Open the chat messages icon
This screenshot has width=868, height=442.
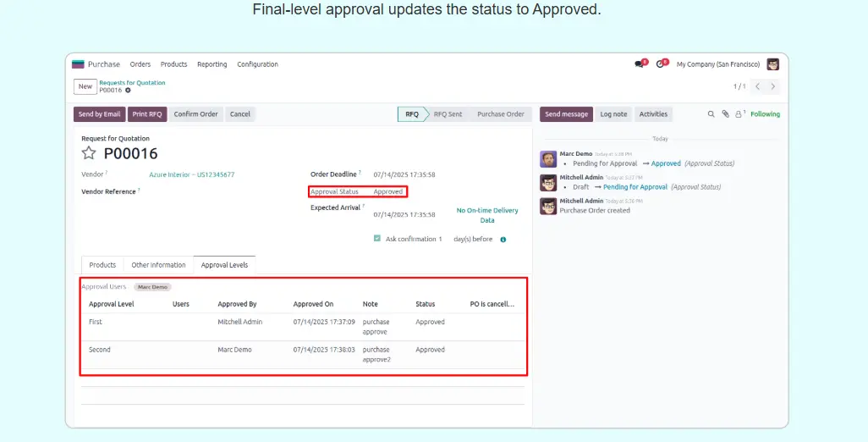(640, 64)
